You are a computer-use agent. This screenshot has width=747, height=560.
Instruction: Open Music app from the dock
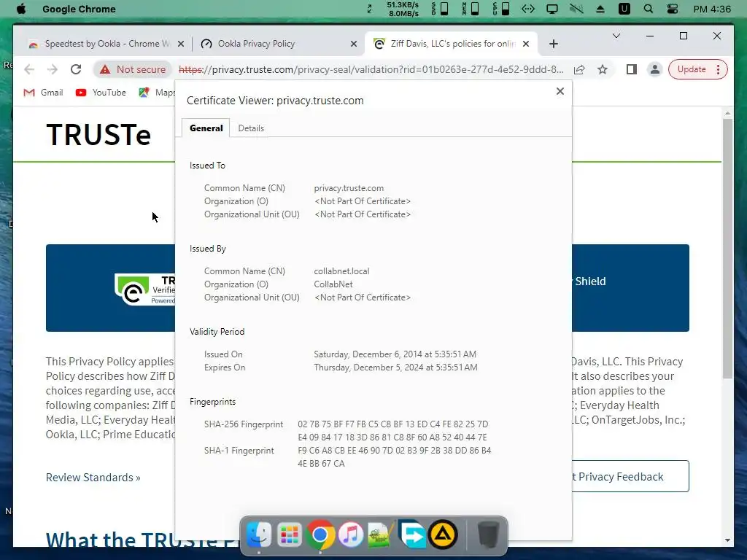(351, 534)
